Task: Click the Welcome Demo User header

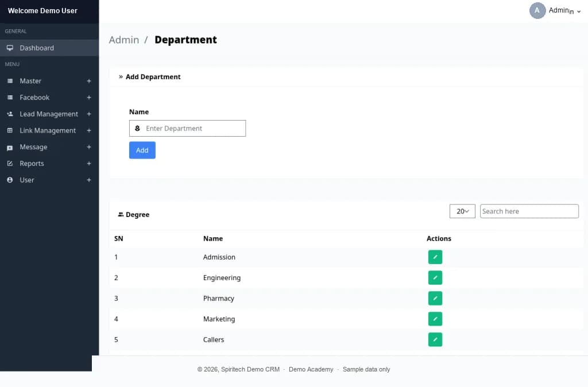Action: [x=42, y=11]
